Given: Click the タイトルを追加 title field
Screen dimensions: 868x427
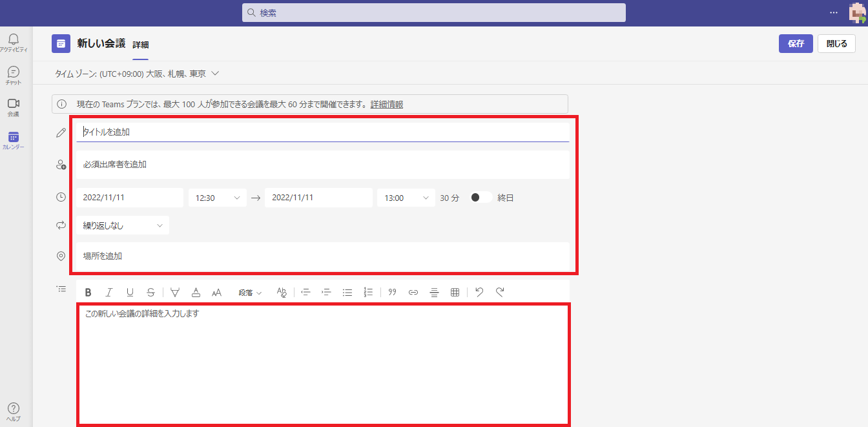Looking at the screenshot, I should [x=323, y=132].
